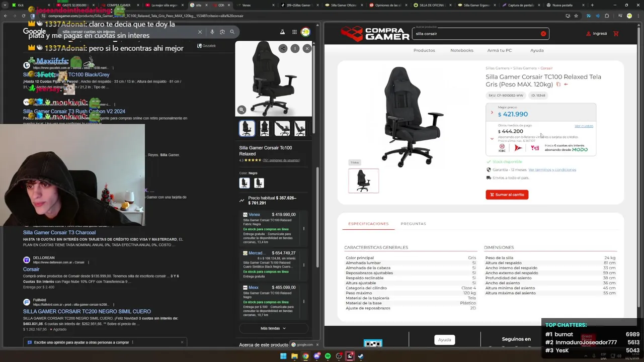The height and width of the screenshot is (362, 644).
Task: Open Silla Gamer Corsair T3 Charcoal result
Action: 59,233
